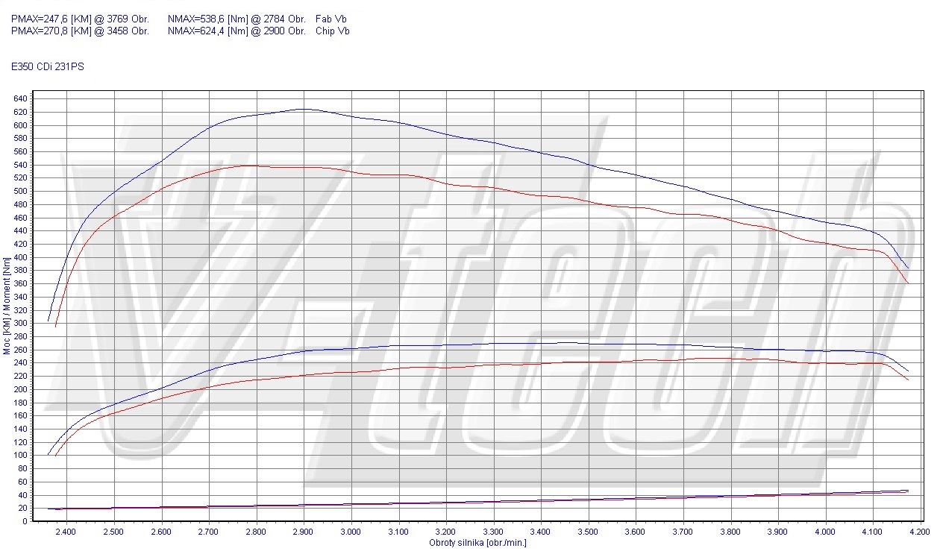
Task: Click the y-axis tick value '500'
Action: tap(20, 191)
